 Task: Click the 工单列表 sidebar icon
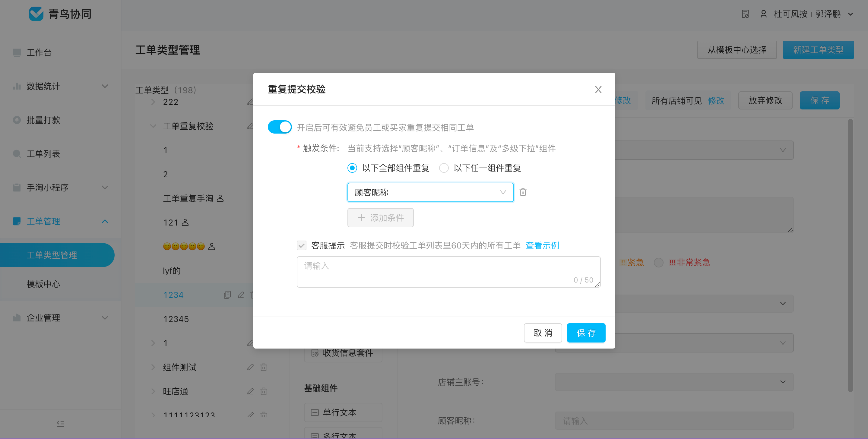click(x=17, y=154)
